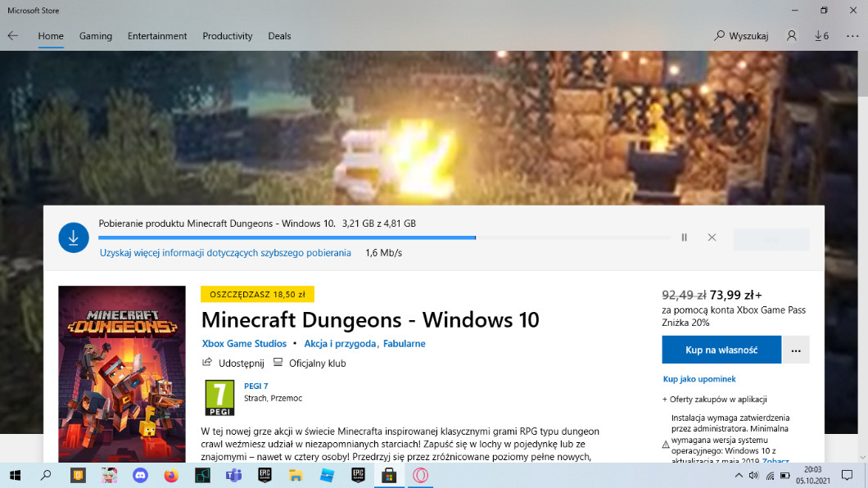Open the Productivity tab
The width and height of the screenshot is (868, 488).
228,36
